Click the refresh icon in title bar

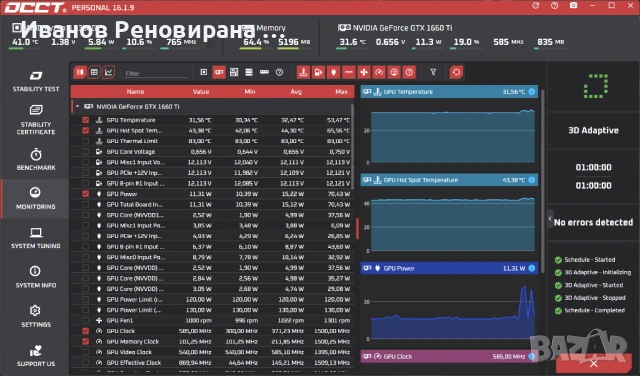tap(536, 6)
